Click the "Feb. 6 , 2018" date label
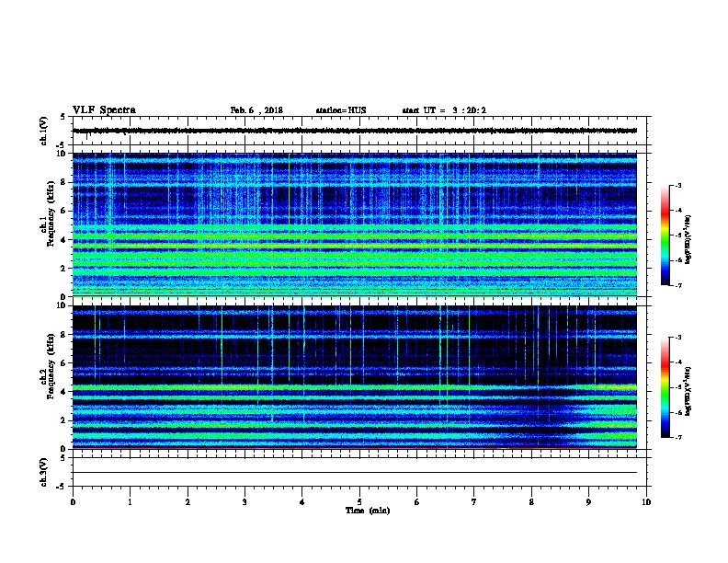 click(x=256, y=110)
